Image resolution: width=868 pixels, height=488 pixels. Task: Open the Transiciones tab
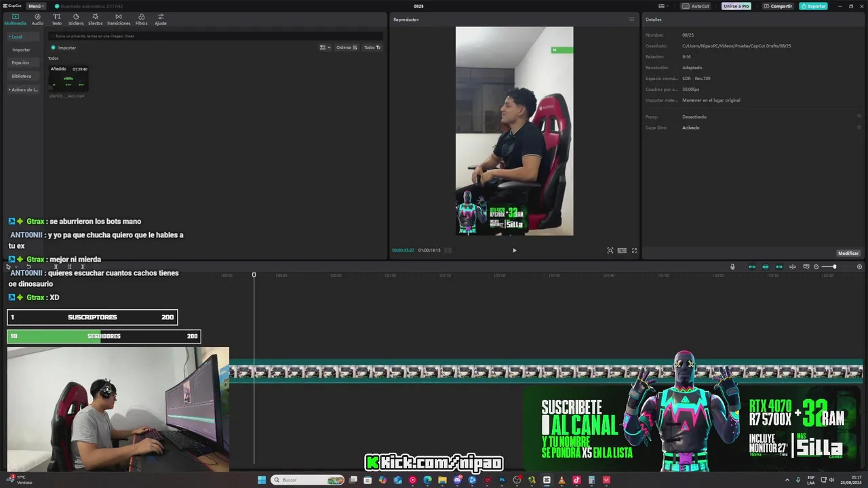(119, 20)
